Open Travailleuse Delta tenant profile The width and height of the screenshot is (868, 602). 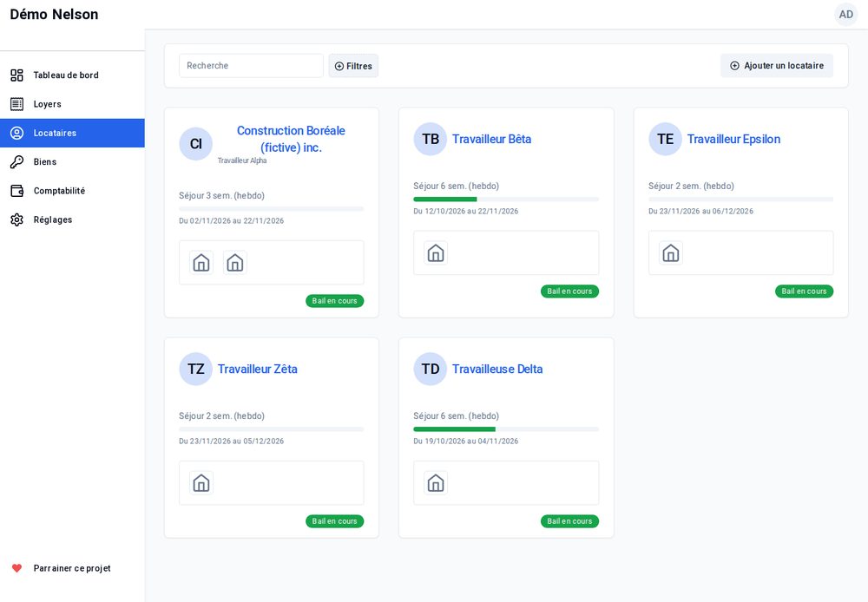497,369
